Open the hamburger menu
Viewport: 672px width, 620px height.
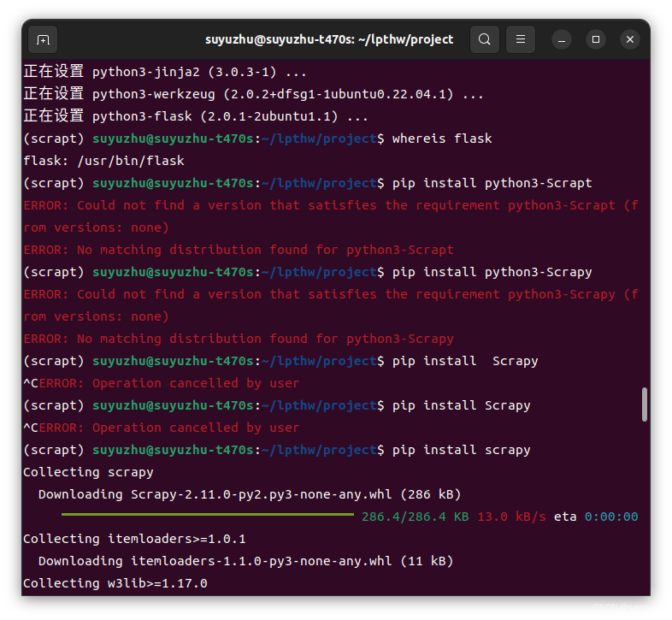pyautogui.click(x=521, y=39)
